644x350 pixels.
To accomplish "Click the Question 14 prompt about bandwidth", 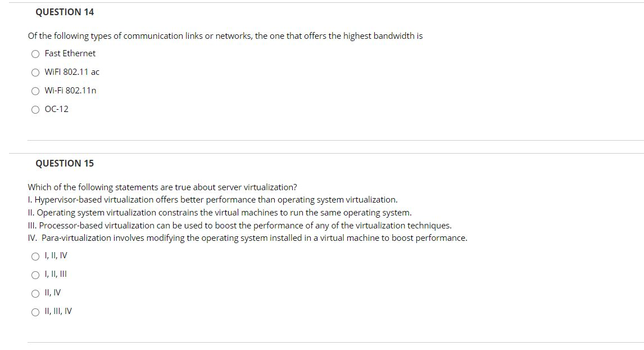I will click(225, 36).
